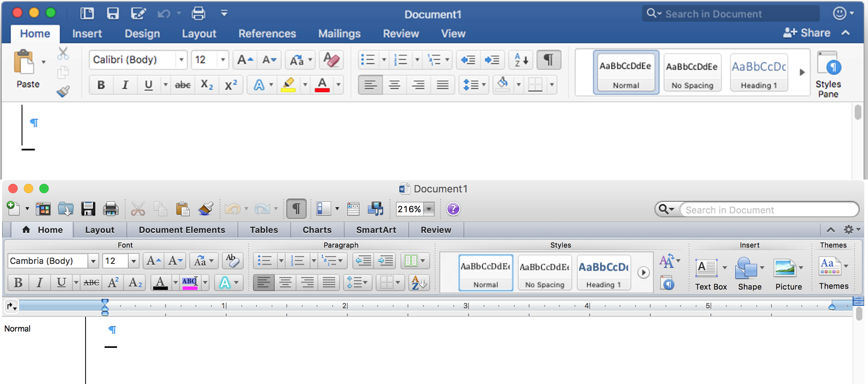
Task: Click Format Painter brush in upper window
Action: (x=63, y=91)
